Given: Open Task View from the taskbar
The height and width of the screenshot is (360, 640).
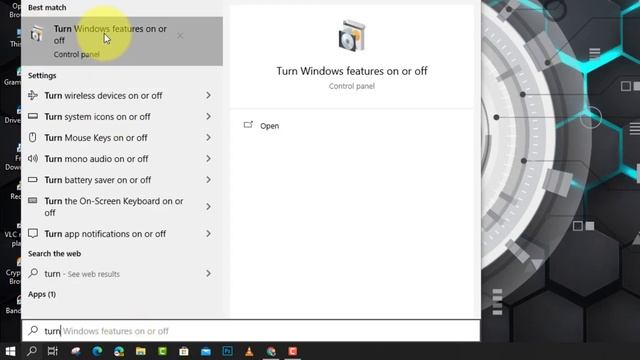Looking at the screenshot, I should [53, 351].
